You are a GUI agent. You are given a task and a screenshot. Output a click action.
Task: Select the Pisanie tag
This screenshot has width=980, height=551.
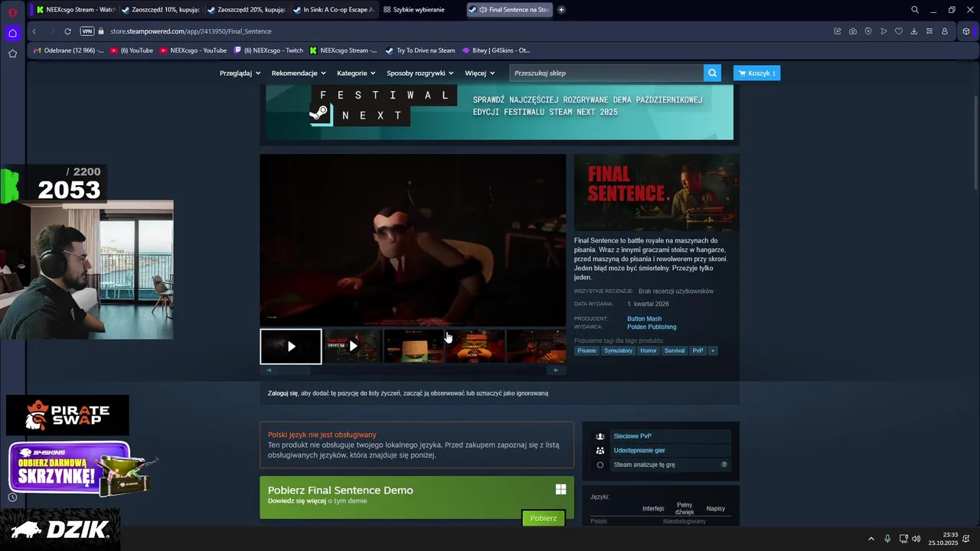(x=586, y=350)
